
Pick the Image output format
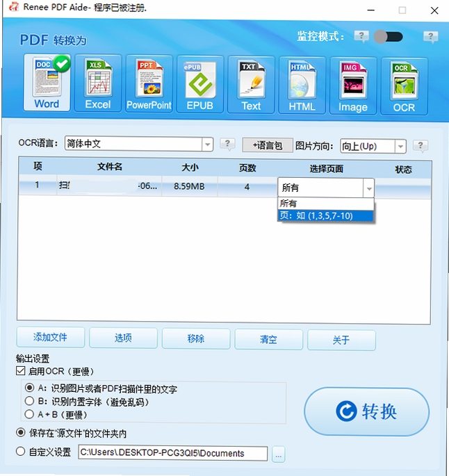coord(353,86)
